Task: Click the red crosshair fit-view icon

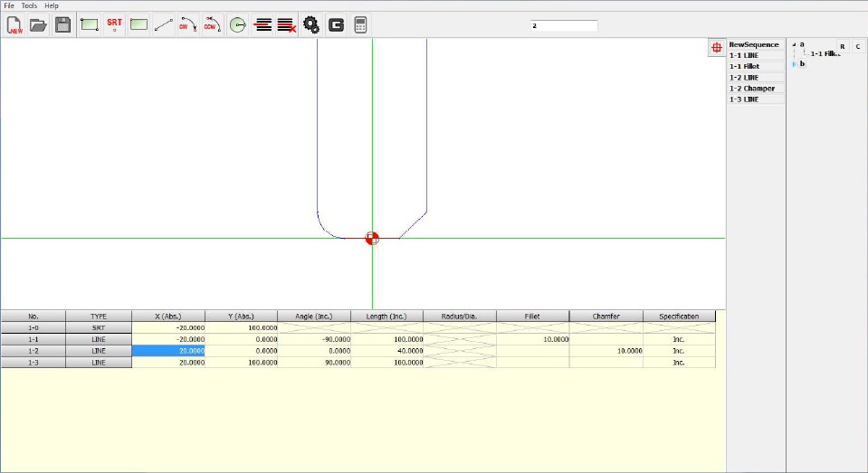Action: [716, 48]
